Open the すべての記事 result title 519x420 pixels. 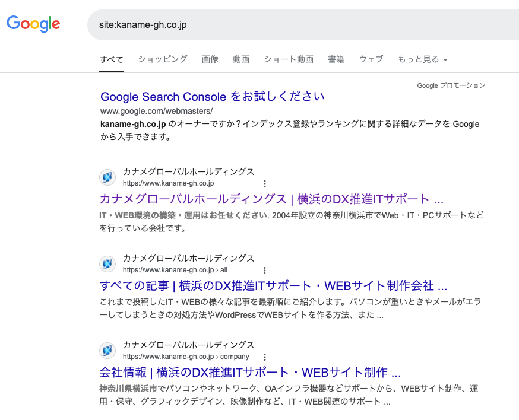pyautogui.click(x=273, y=286)
